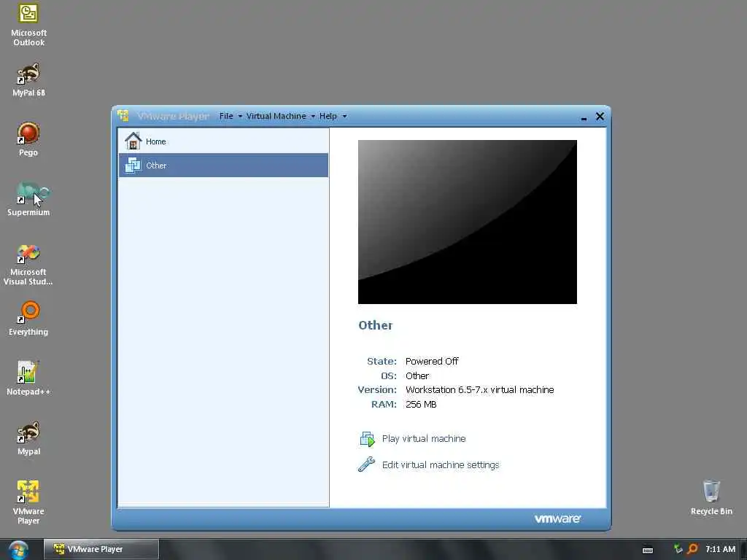
Task: Select the Home entry in the library
Action: pyautogui.click(x=223, y=141)
